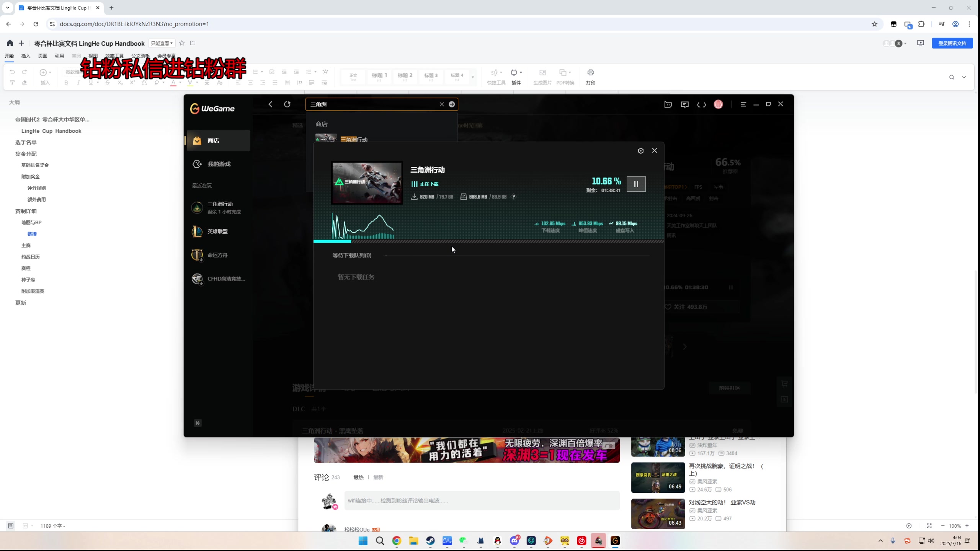The width and height of the screenshot is (980, 551).
Task: Toggle the outline panel icon in status bar
Action: coord(11,526)
